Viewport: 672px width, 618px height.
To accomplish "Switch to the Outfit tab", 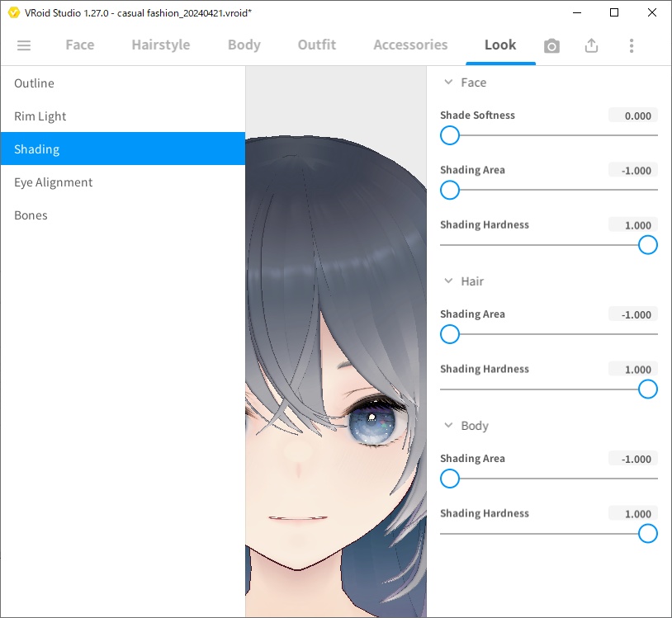I will coord(316,45).
